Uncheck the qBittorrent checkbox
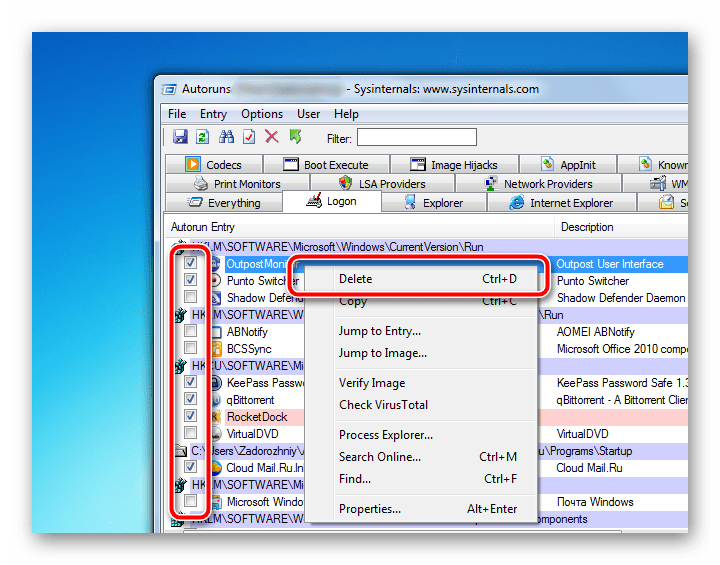 click(190, 398)
